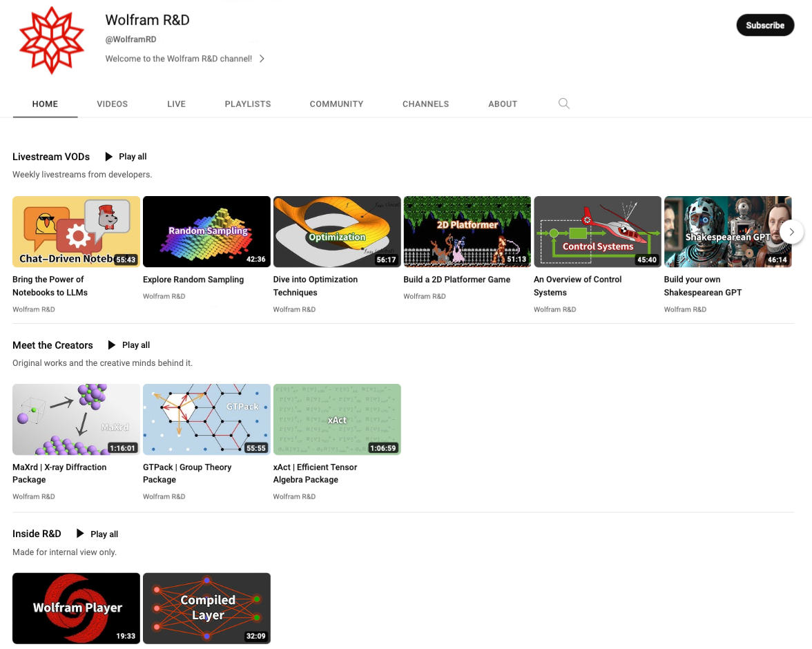The height and width of the screenshot is (649, 812).
Task: Click title 'Explore Random Sampling'
Action: click(193, 279)
